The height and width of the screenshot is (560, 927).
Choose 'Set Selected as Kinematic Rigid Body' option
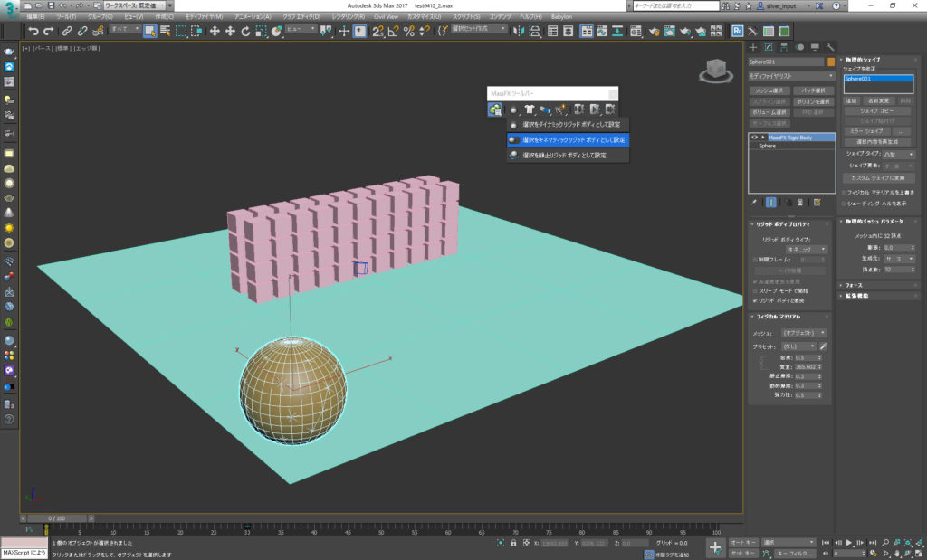click(x=567, y=140)
